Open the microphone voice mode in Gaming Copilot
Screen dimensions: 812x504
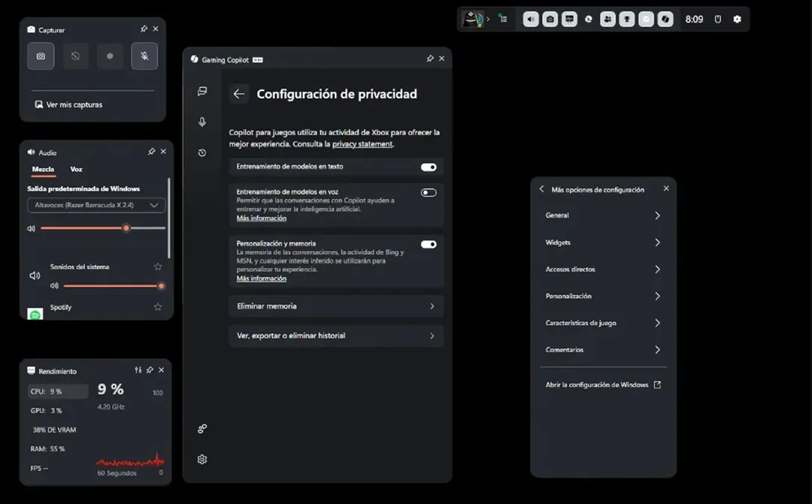[x=202, y=122]
